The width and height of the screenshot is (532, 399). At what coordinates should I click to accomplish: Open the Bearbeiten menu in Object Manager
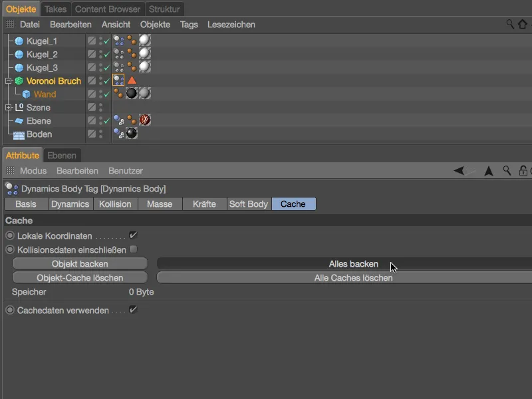(x=70, y=25)
